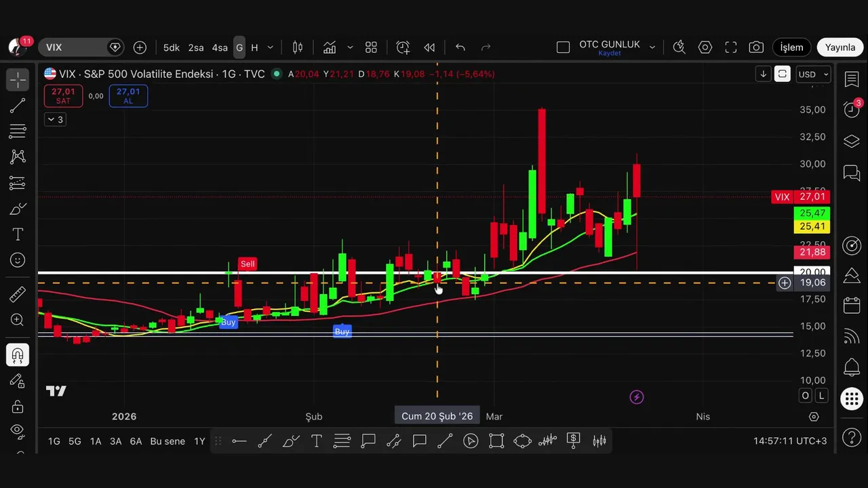Open the 14:57:11 UTC+3 timezone menu
The height and width of the screenshot is (488, 868).
pos(790,441)
